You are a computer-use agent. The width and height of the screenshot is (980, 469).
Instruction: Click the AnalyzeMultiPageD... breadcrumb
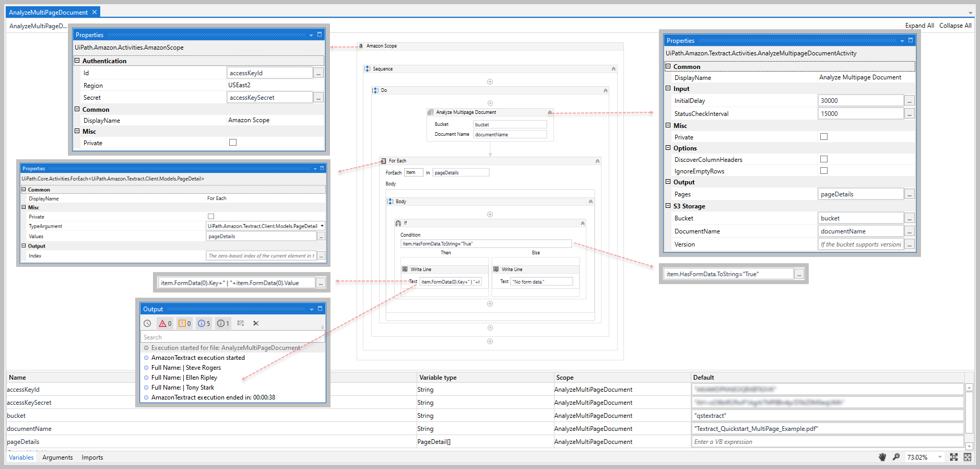coord(38,26)
